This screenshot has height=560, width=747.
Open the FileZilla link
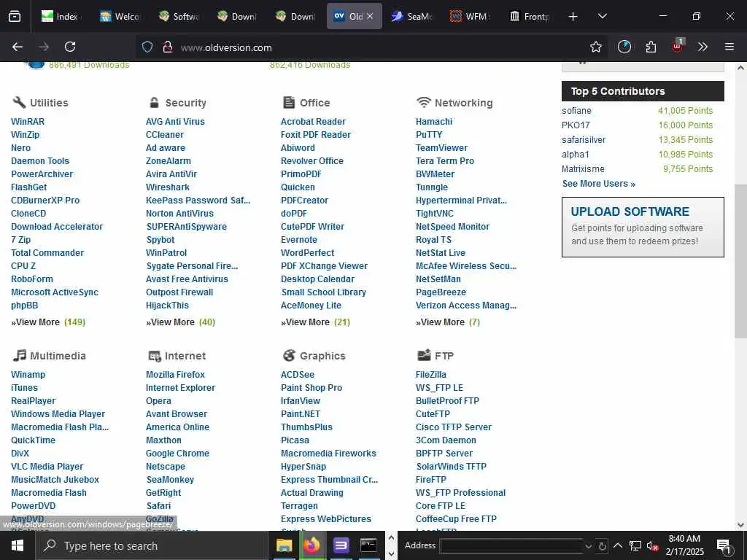(430, 375)
